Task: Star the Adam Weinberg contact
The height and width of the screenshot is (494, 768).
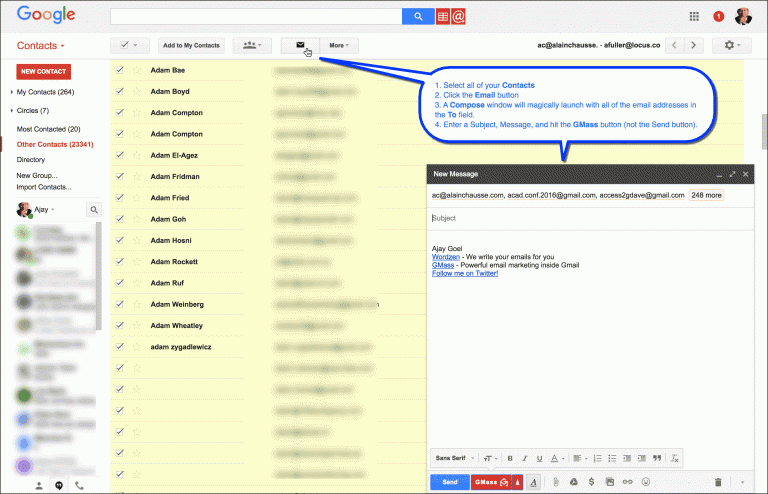Action: click(x=136, y=304)
